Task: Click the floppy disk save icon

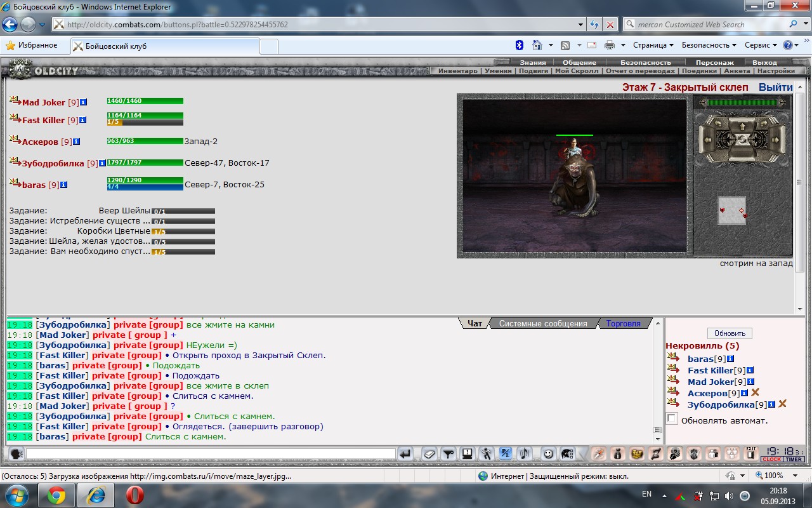Action: [468, 454]
